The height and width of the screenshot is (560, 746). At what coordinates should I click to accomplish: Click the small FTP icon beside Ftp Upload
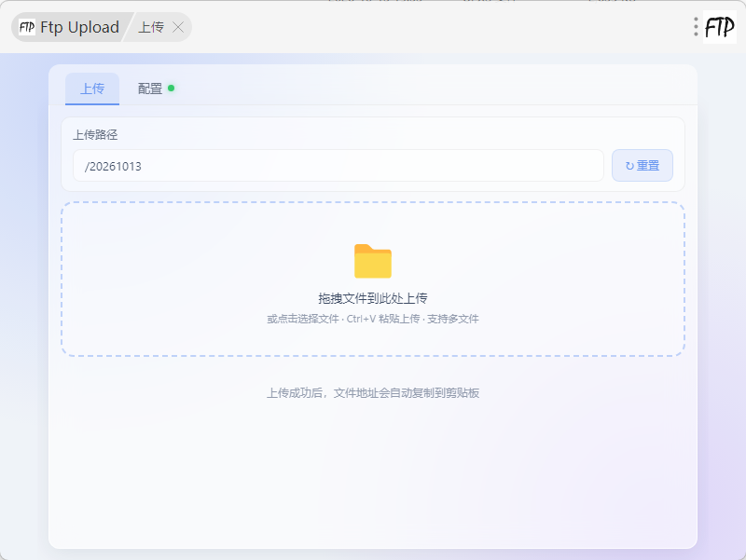tap(27, 27)
